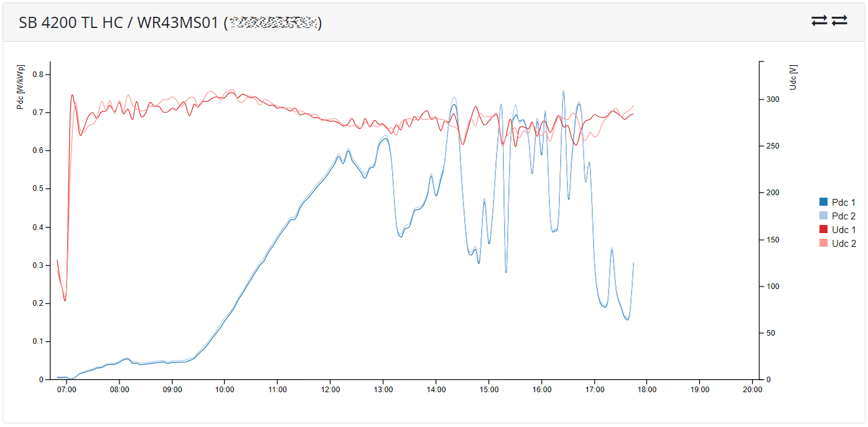Click the SB 4200 TL HC panel title
Viewport: 868px width, 427px height.
click(x=118, y=23)
